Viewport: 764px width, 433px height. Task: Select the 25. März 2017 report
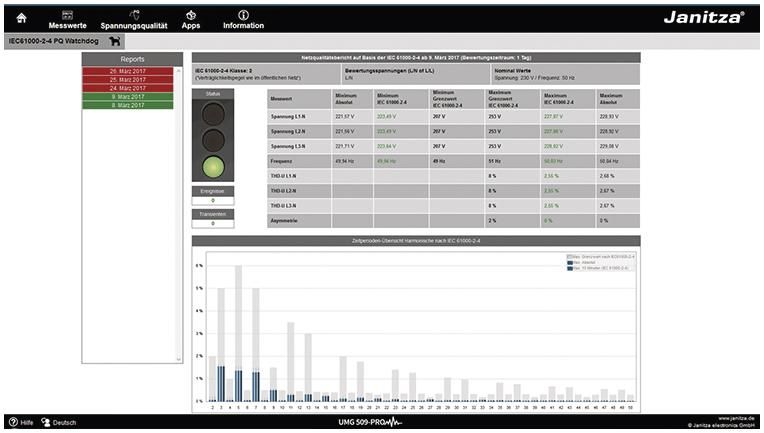[128, 79]
